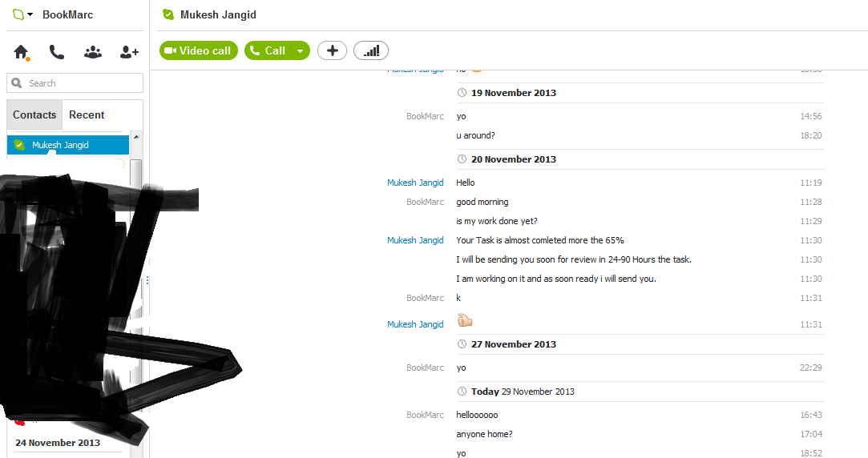Click the contact list scroll-up arrow
The height and width of the screenshot is (458, 868).
point(136,137)
